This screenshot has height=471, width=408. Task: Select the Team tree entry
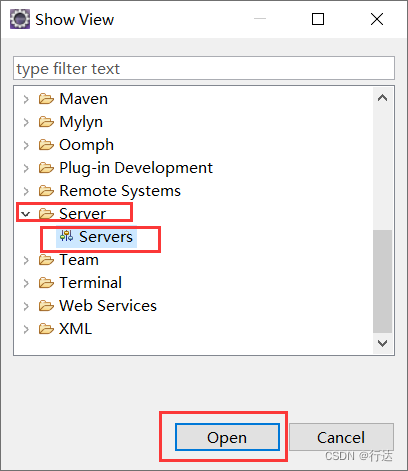[79, 260]
